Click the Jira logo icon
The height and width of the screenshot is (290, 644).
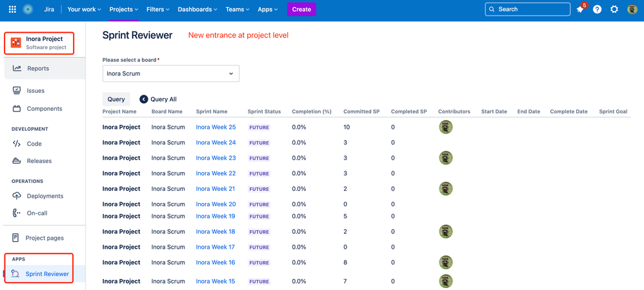click(x=28, y=9)
